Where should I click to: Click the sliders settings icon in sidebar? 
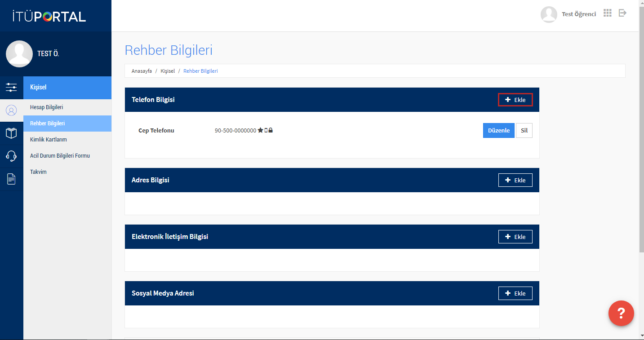click(11, 87)
